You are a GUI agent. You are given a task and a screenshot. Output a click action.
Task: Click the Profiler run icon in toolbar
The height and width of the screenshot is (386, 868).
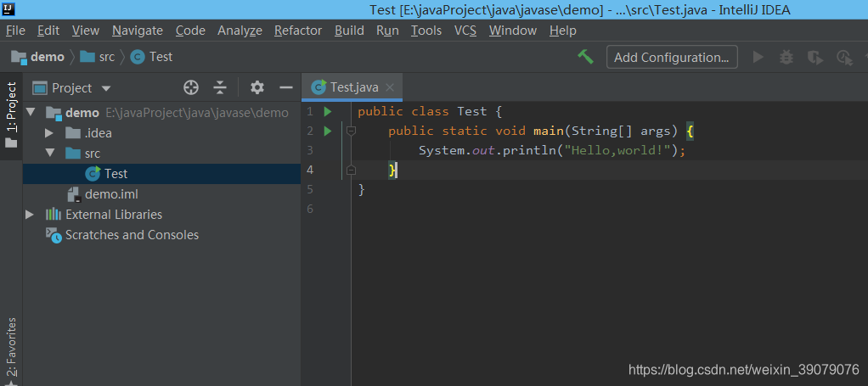point(845,58)
